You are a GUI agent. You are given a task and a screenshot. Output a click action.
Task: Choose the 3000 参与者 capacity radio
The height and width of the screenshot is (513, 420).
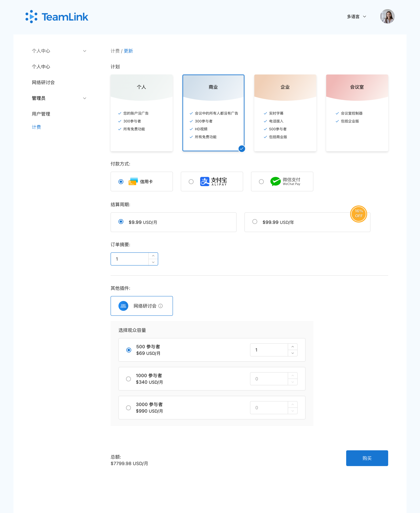(x=128, y=408)
